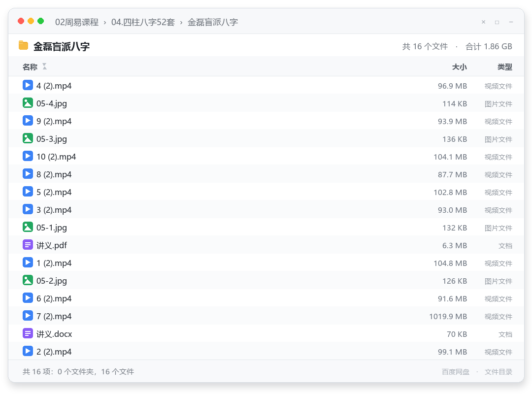Click the yellow minimize traffic light button
This screenshot has height=394, width=532.
pyautogui.click(x=31, y=21)
